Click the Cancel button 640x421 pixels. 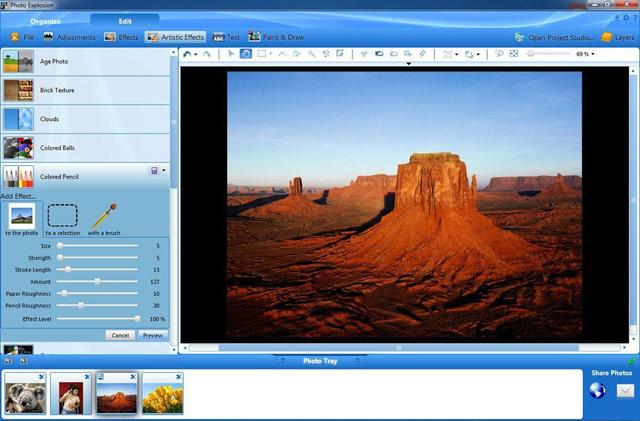tap(120, 335)
